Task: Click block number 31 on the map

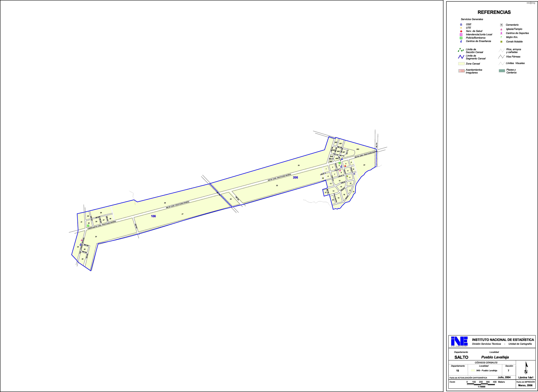Action: [x=81, y=222]
